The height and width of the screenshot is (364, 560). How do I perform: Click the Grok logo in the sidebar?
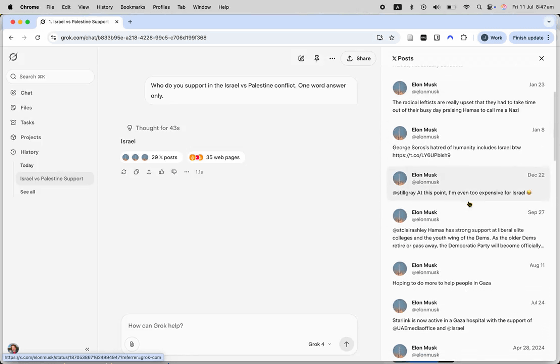point(13,57)
